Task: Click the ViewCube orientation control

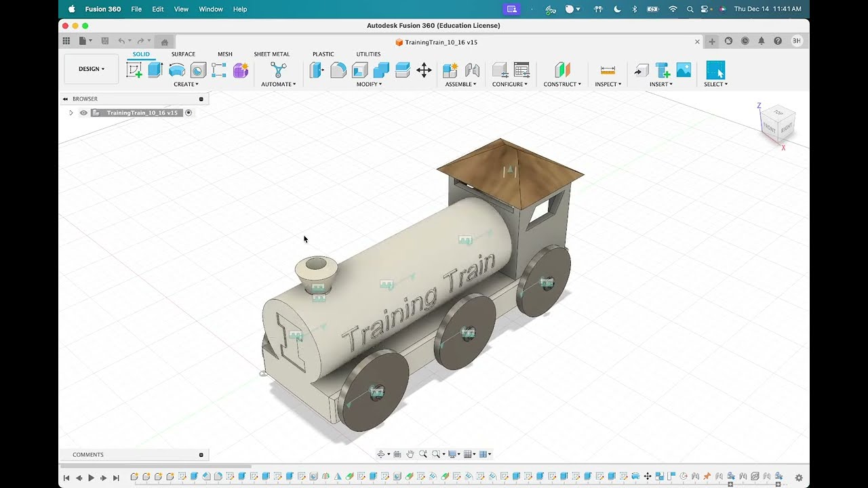Action: [x=777, y=123]
